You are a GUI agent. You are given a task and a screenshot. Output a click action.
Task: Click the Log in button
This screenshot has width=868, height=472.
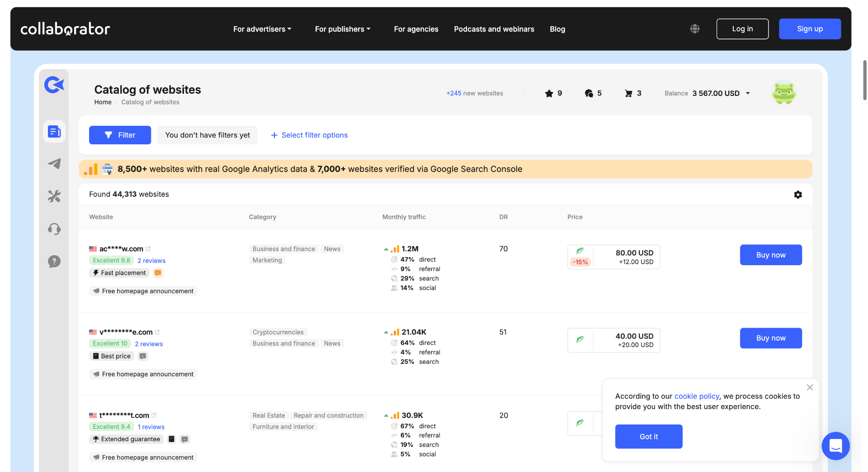coord(742,29)
